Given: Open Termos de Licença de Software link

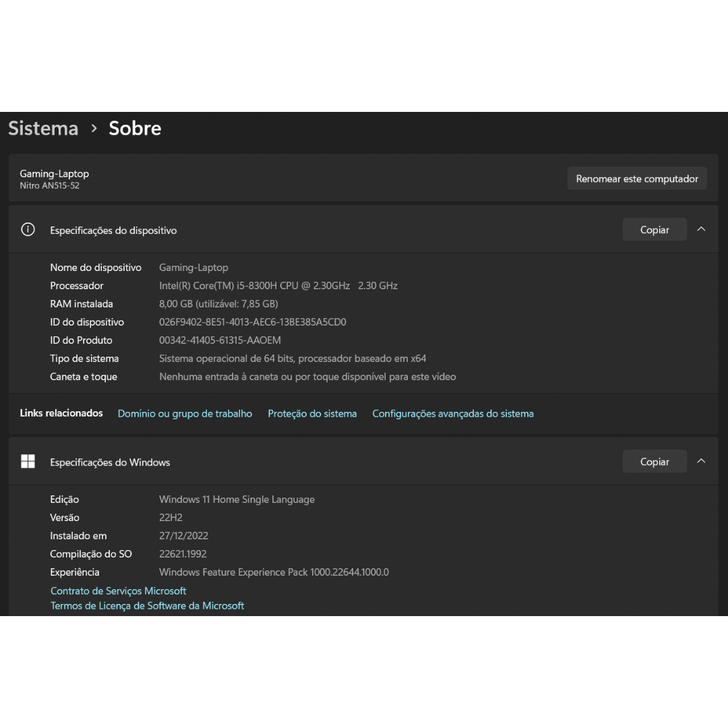Looking at the screenshot, I should 147,606.
